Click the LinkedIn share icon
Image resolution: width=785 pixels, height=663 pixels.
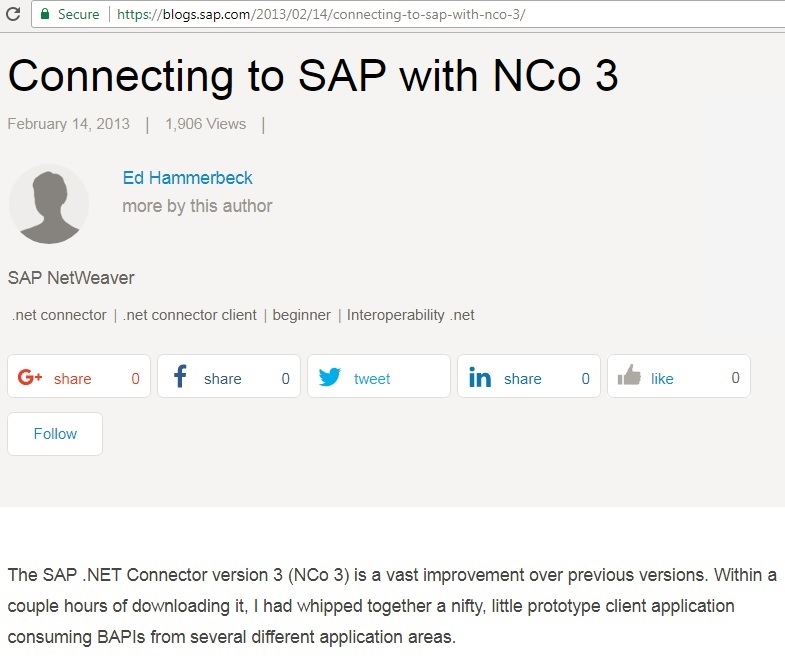coord(480,378)
